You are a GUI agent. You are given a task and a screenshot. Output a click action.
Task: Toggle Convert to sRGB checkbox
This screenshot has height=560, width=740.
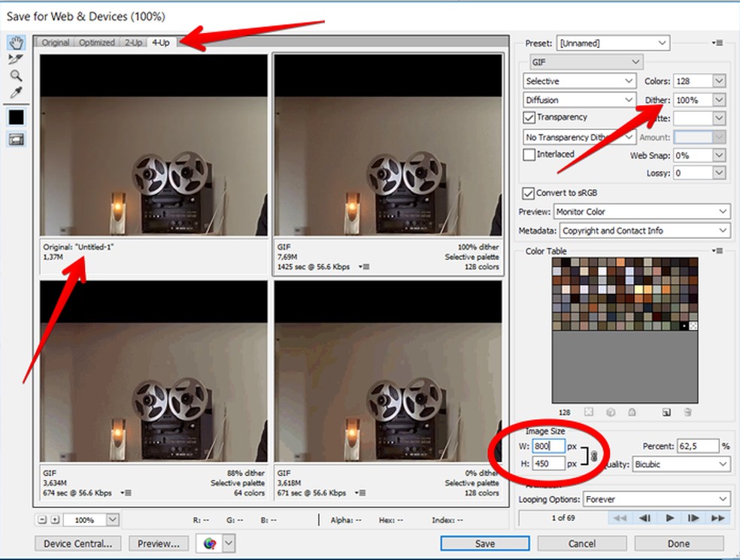(528, 193)
